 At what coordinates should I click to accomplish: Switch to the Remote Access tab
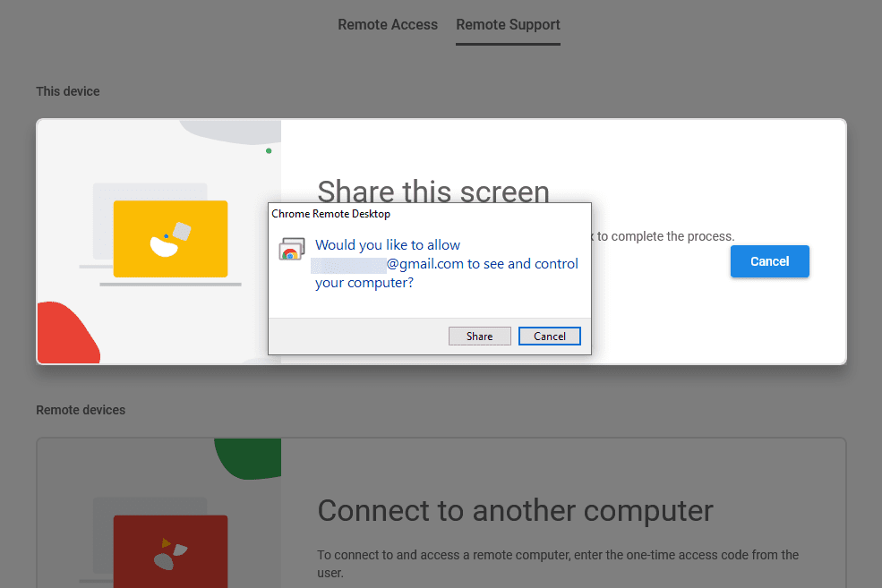[387, 25]
